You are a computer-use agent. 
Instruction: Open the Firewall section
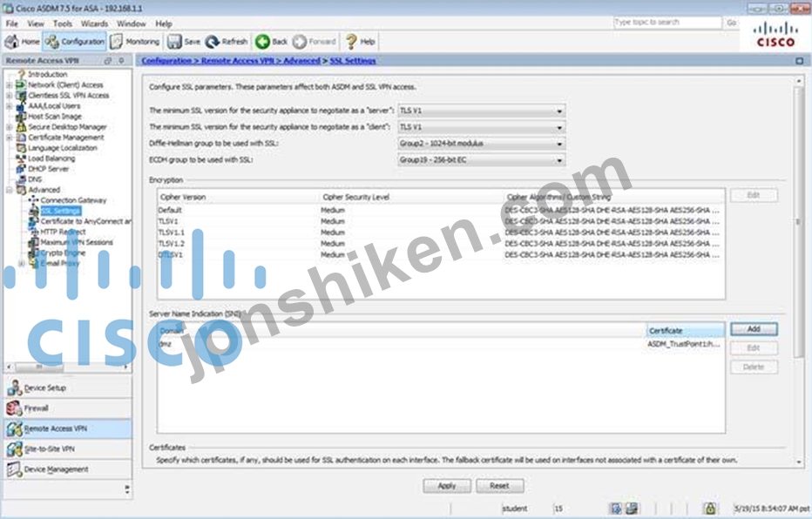68,408
